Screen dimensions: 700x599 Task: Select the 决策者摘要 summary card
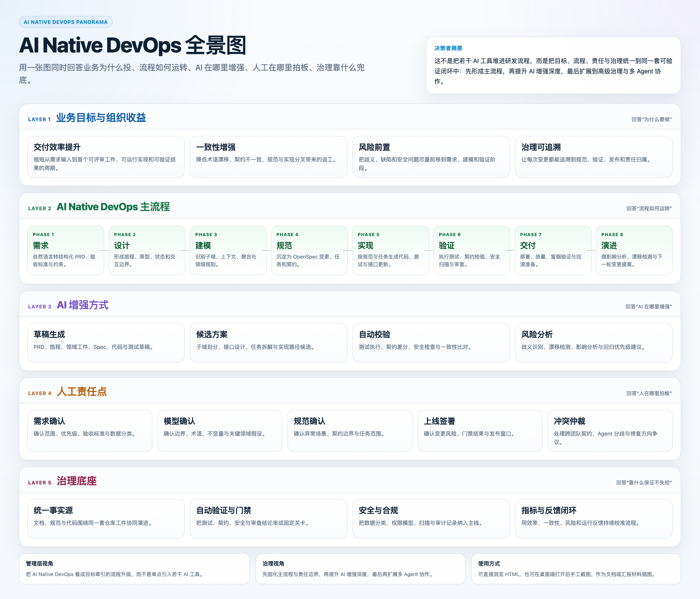pyautogui.click(x=553, y=65)
